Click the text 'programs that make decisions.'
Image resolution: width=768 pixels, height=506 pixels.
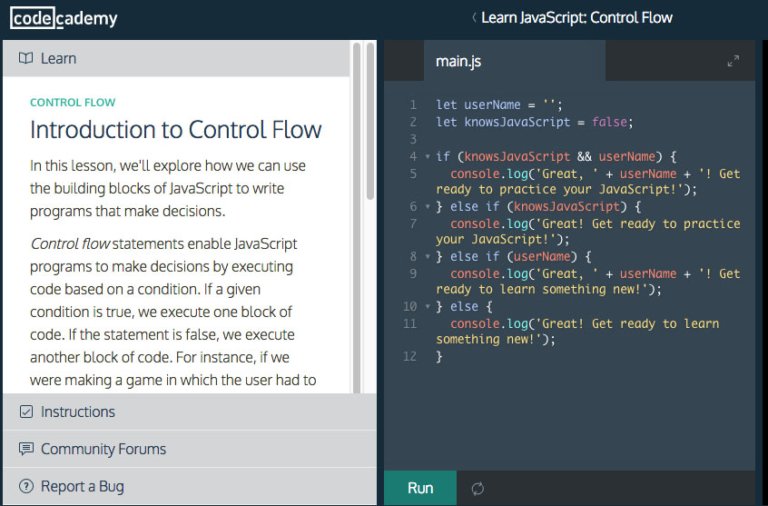pyautogui.click(x=127, y=211)
